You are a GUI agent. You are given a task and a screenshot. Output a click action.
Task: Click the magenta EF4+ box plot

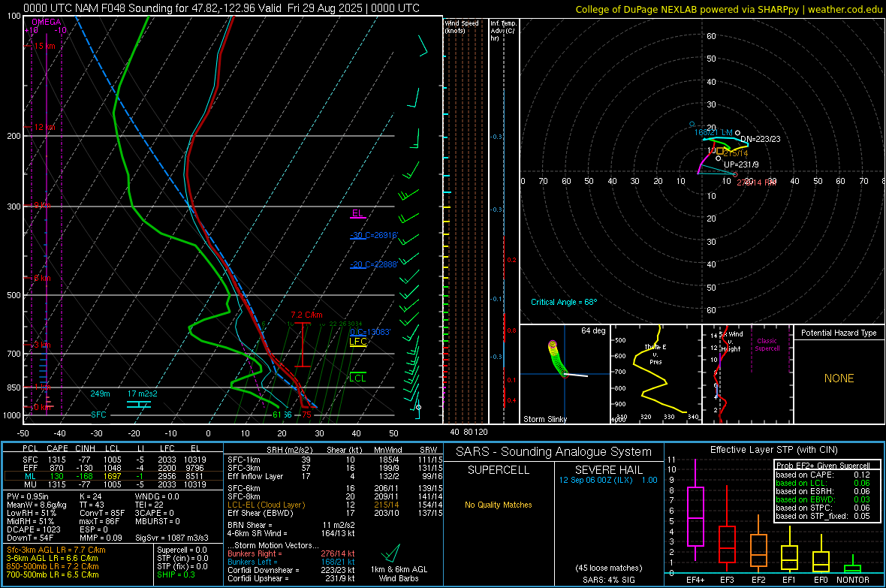(695, 510)
